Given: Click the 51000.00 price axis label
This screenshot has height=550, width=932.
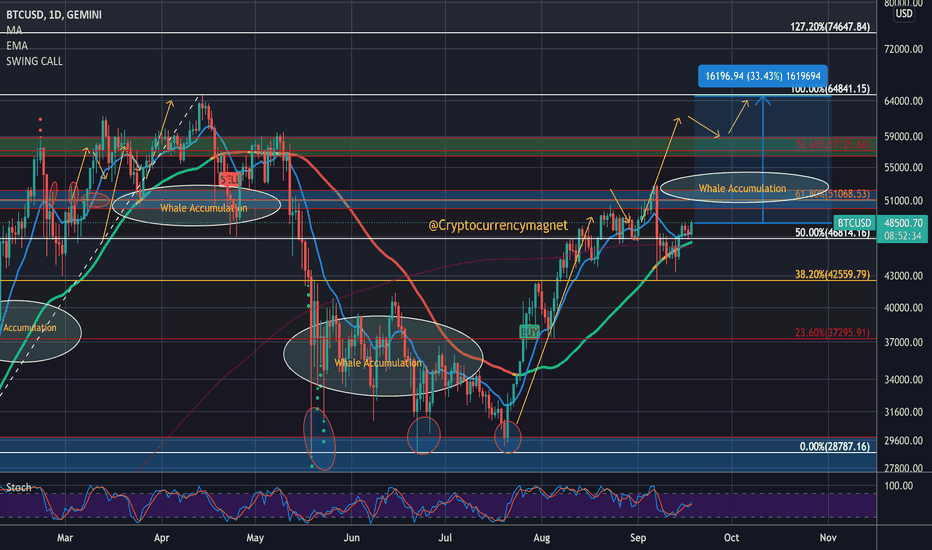Looking at the screenshot, I should [x=903, y=201].
